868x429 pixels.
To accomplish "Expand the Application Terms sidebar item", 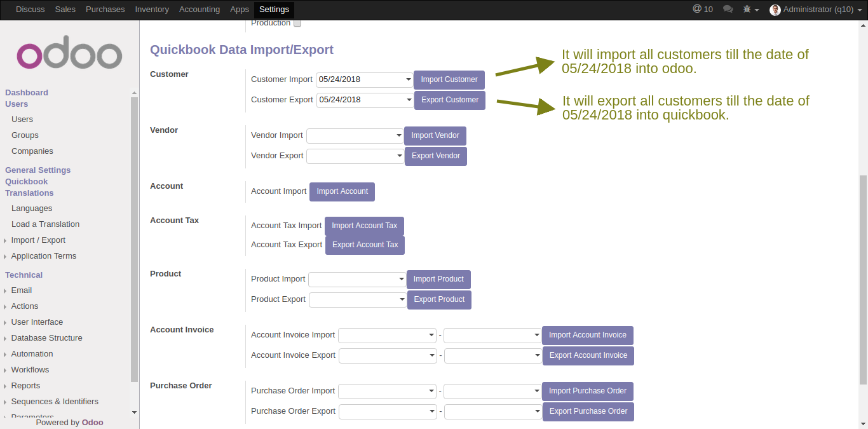I will coord(43,256).
